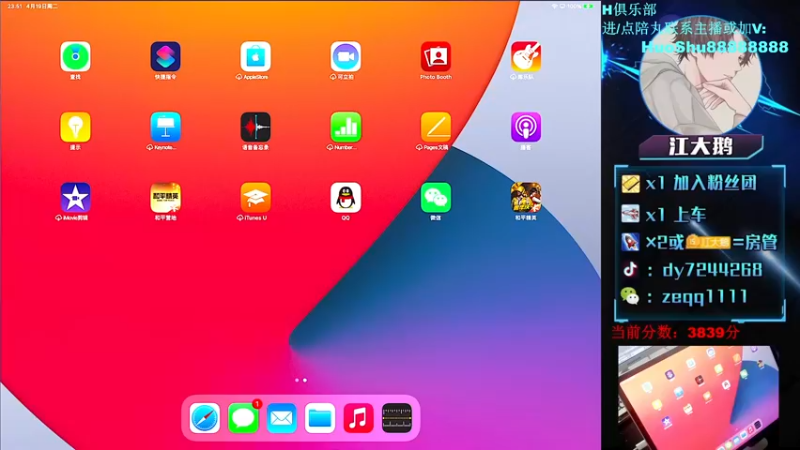Launch the Apple Store app
The width and height of the screenshot is (800, 450).
(x=256, y=57)
